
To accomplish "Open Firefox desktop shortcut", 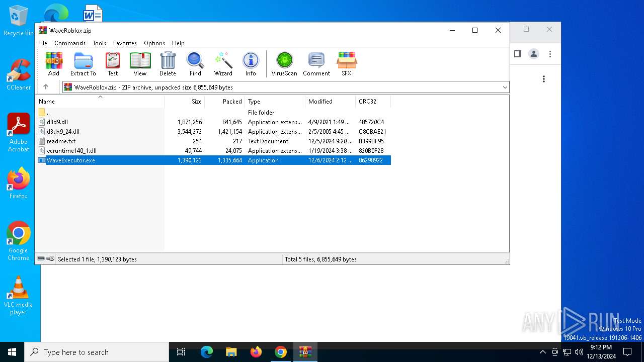I will pos(19,184).
